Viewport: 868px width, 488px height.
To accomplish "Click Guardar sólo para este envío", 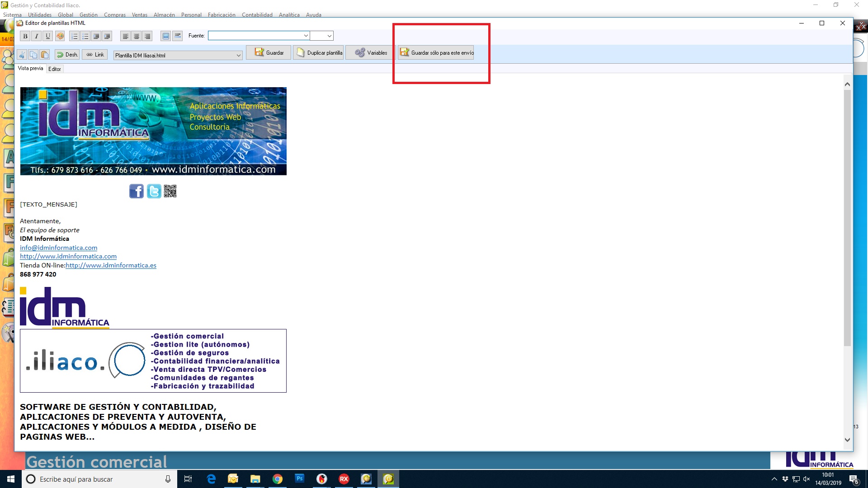I will point(436,53).
